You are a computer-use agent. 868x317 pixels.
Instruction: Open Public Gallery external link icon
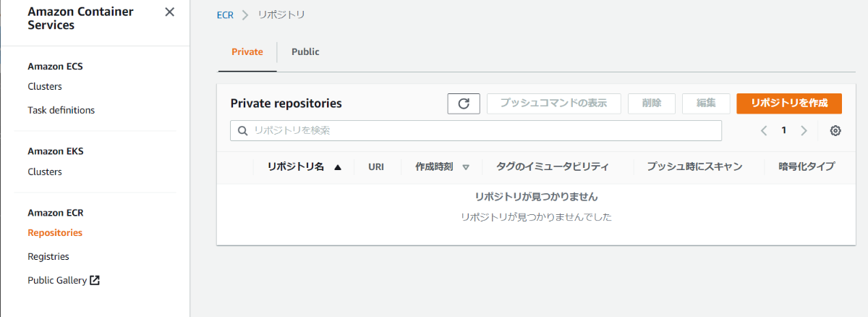point(95,280)
